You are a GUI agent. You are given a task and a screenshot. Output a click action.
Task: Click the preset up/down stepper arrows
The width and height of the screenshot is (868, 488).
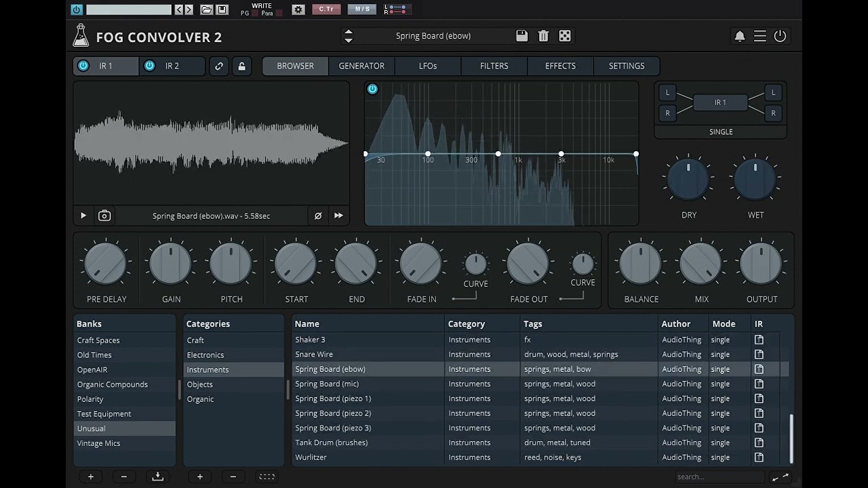point(349,36)
